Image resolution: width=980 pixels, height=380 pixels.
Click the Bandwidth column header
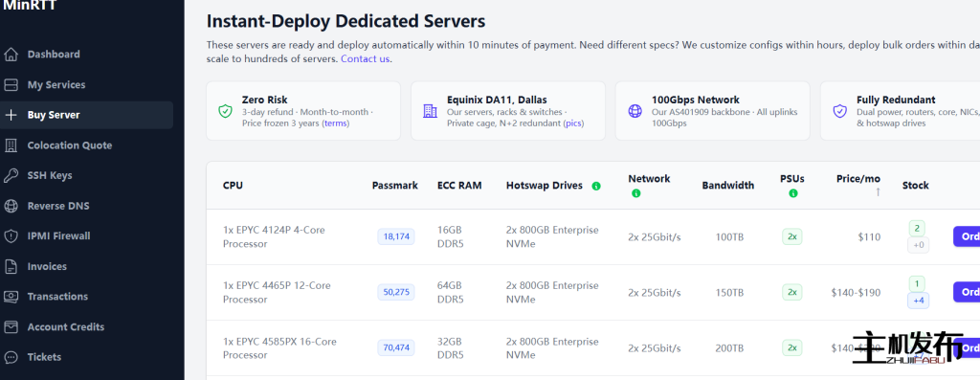[728, 186]
